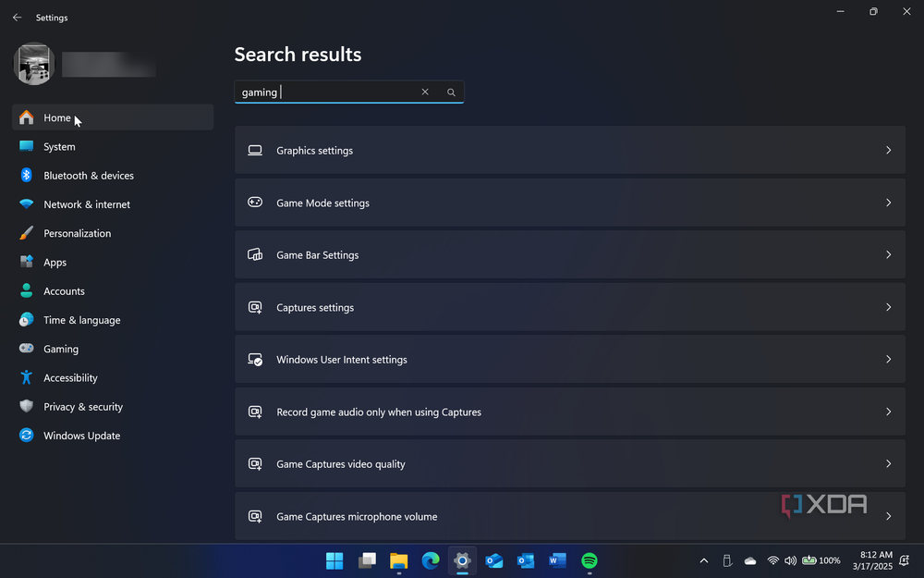Open the Gaming section icon in sidebar
Viewport: 924px width, 578px height.
coord(27,349)
